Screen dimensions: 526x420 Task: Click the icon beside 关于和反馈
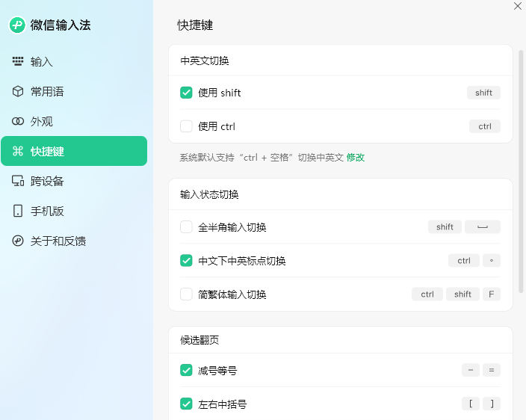click(x=18, y=241)
